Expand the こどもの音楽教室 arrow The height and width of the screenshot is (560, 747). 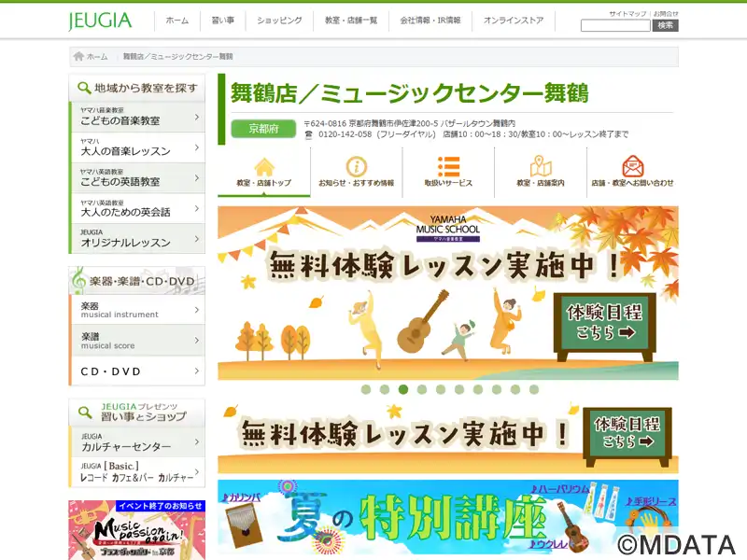click(x=197, y=117)
